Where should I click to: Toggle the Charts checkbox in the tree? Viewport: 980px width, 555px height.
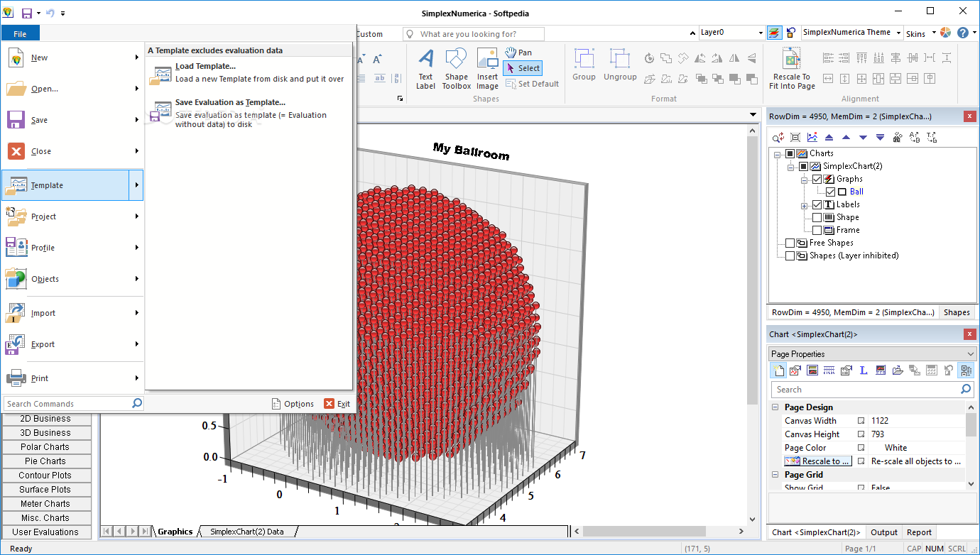click(x=790, y=153)
